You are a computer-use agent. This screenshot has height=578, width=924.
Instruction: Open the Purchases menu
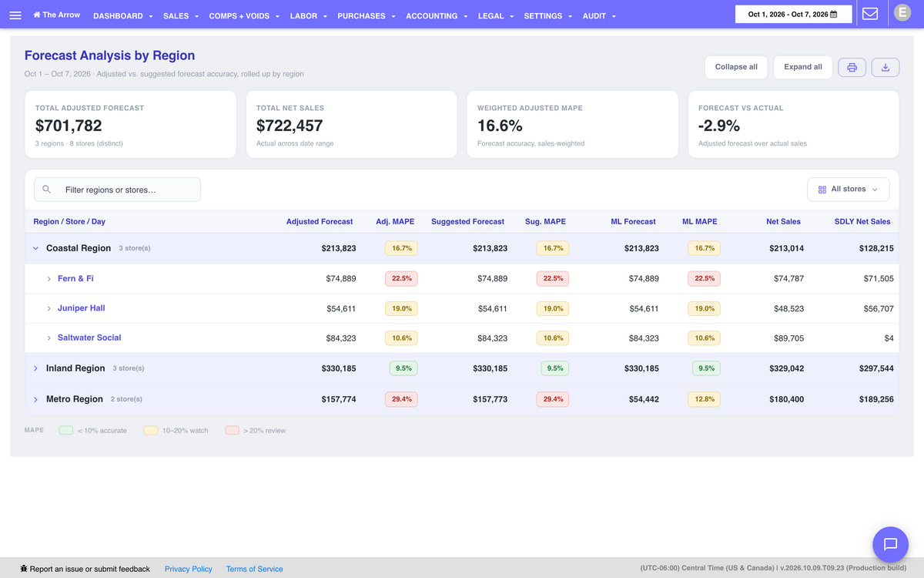[x=367, y=16]
